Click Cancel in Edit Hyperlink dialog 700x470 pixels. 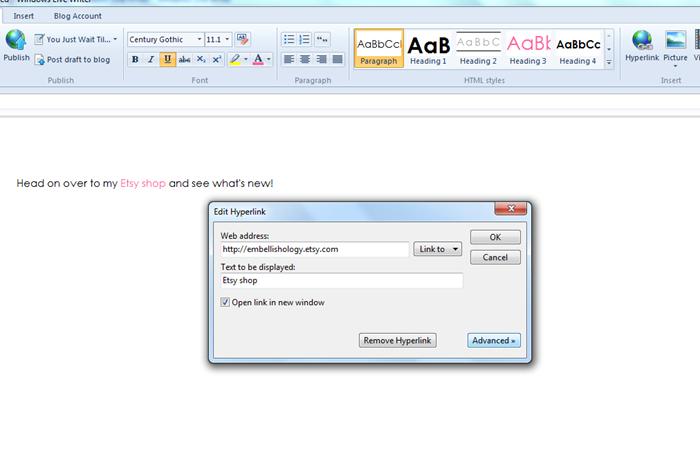click(495, 257)
